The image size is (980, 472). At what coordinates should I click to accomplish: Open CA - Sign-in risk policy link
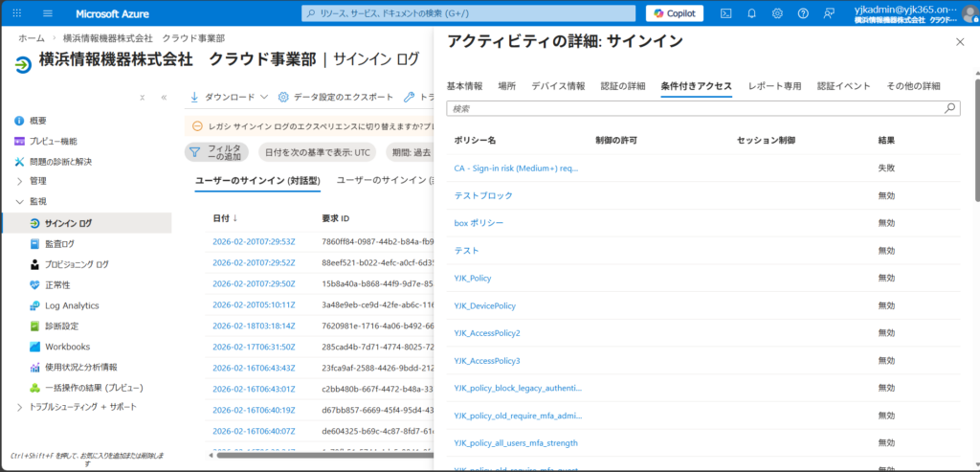pos(516,169)
